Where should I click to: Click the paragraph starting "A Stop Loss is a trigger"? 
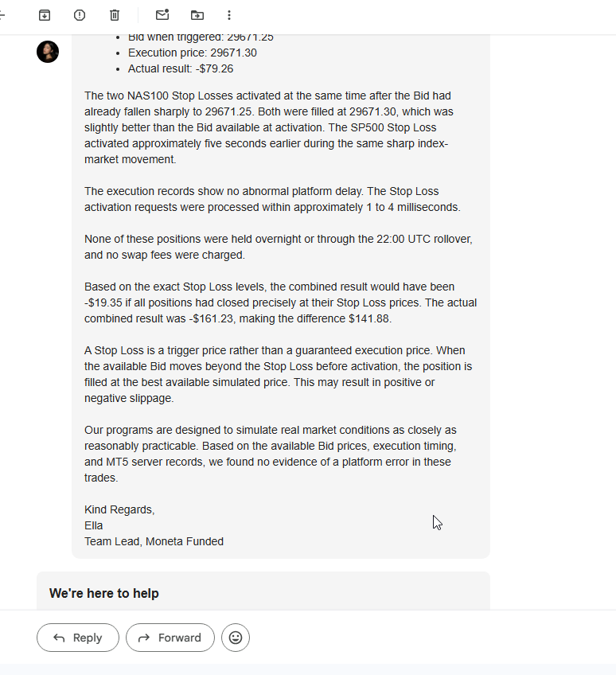(278, 374)
